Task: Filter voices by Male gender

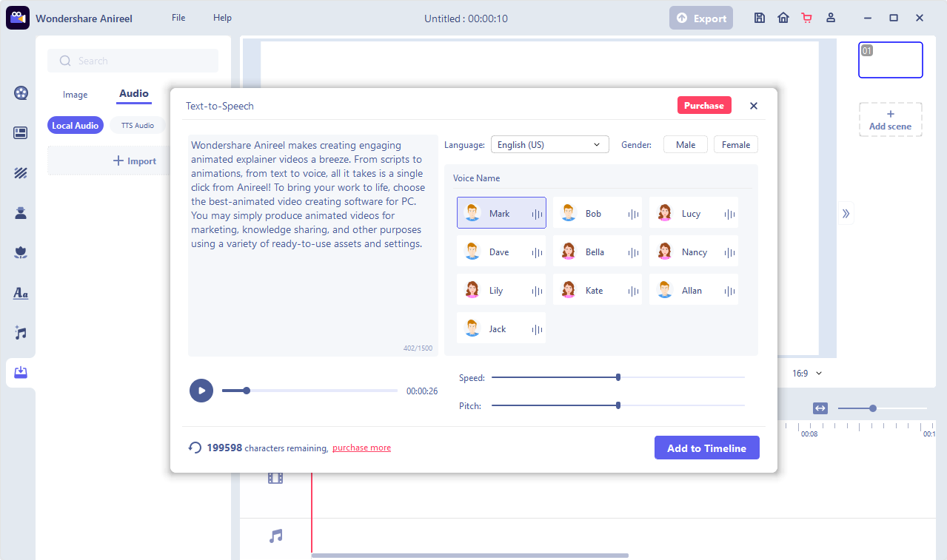Action: [x=686, y=145]
